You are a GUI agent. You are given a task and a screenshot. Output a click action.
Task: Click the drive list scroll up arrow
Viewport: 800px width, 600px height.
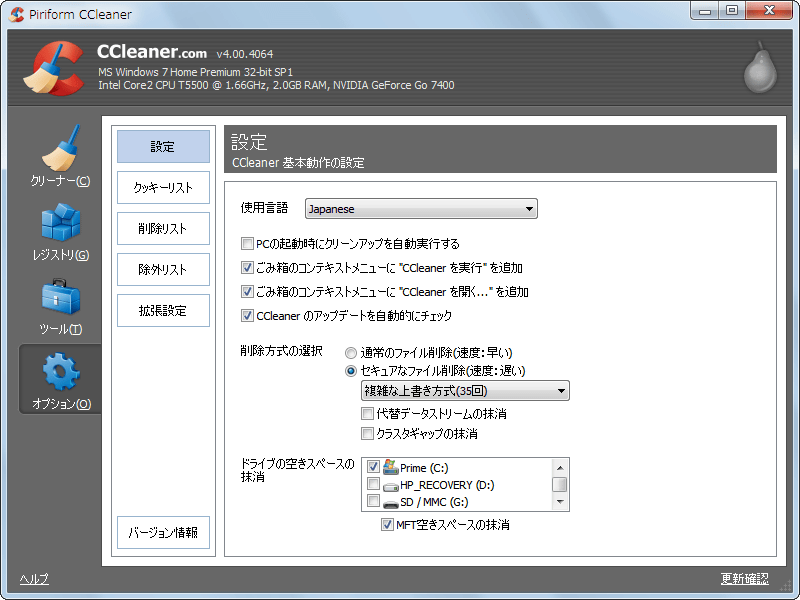(x=560, y=467)
